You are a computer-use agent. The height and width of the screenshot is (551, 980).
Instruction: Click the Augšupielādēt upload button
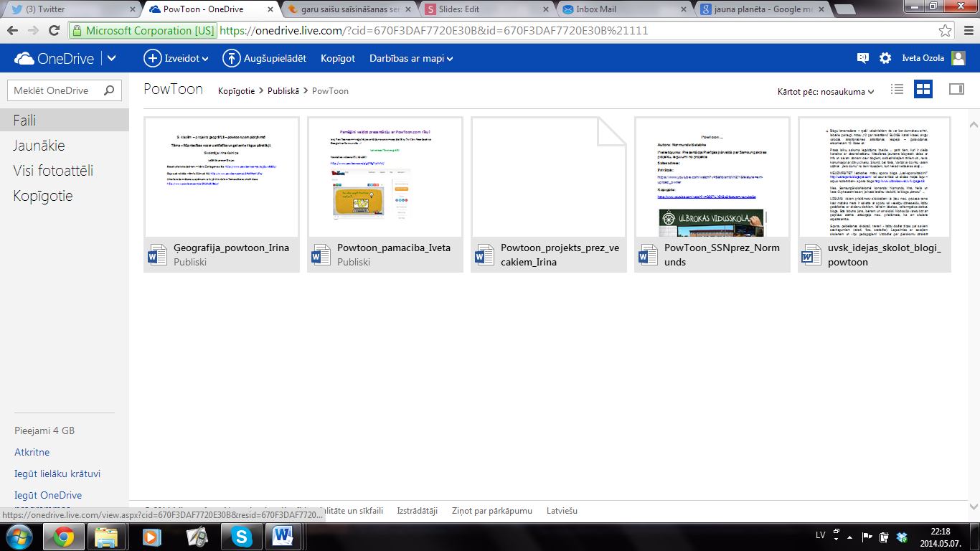tap(264, 59)
